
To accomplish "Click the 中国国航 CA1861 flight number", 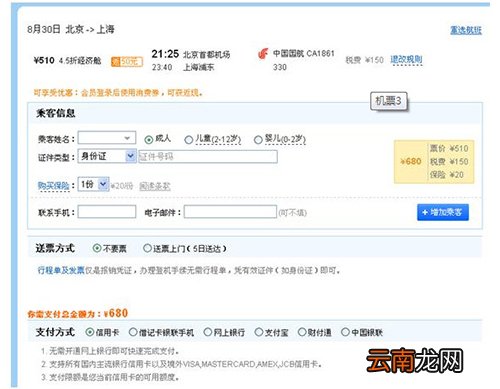I will tap(303, 53).
